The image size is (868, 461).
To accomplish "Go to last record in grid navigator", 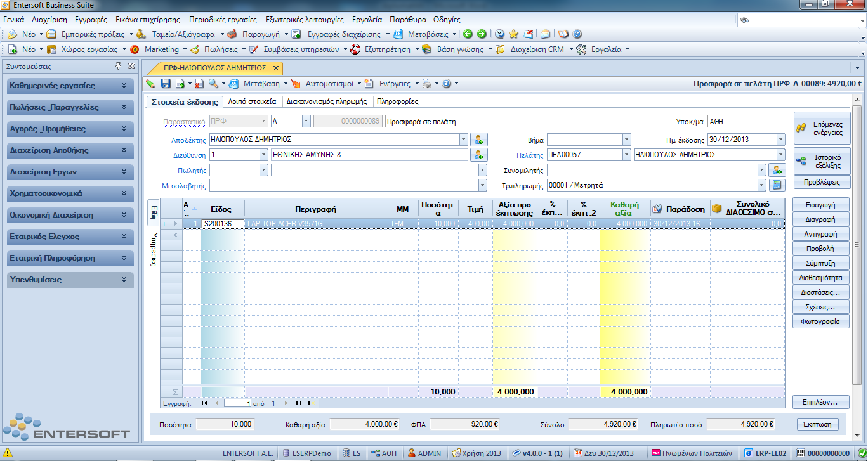I will (298, 403).
